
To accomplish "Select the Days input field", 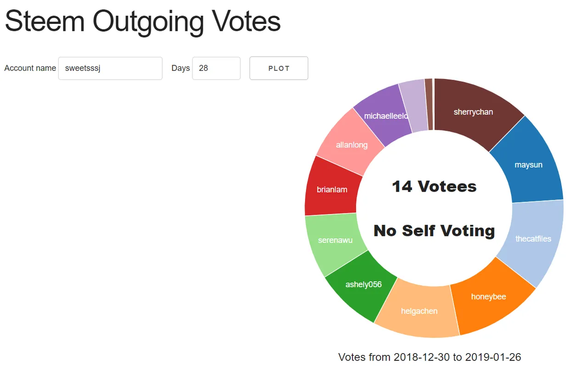I will coord(216,68).
